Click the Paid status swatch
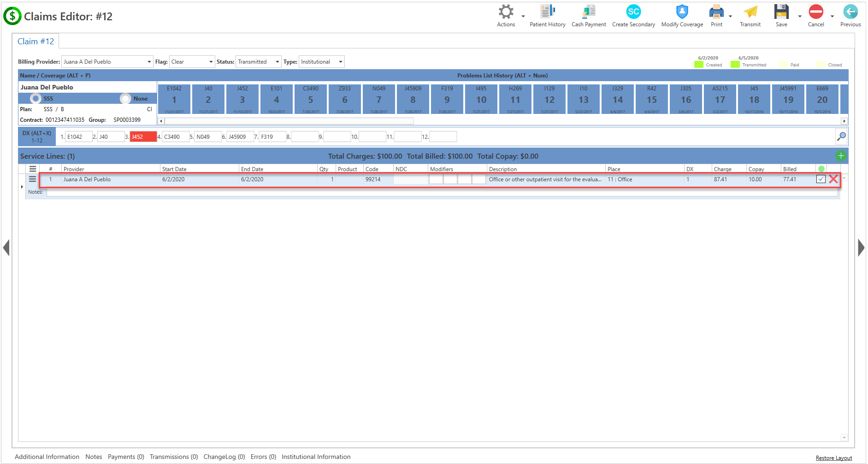This screenshot has width=868, height=464. tap(783, 65)
